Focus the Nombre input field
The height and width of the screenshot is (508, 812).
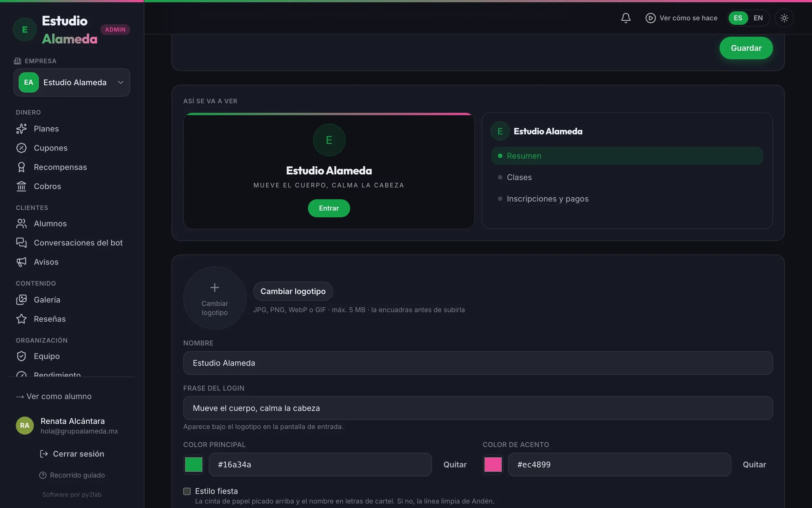coord(478,363)
